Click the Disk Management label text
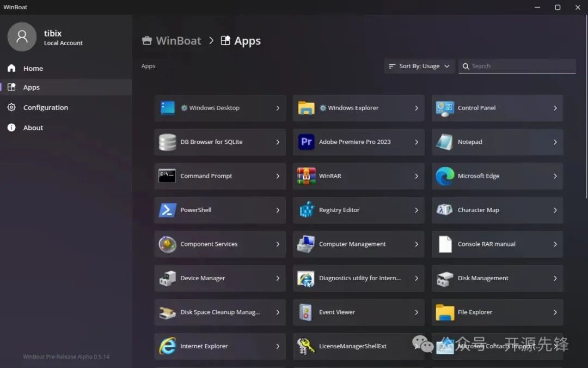588x368 pixels. click(x=483, y=278)
